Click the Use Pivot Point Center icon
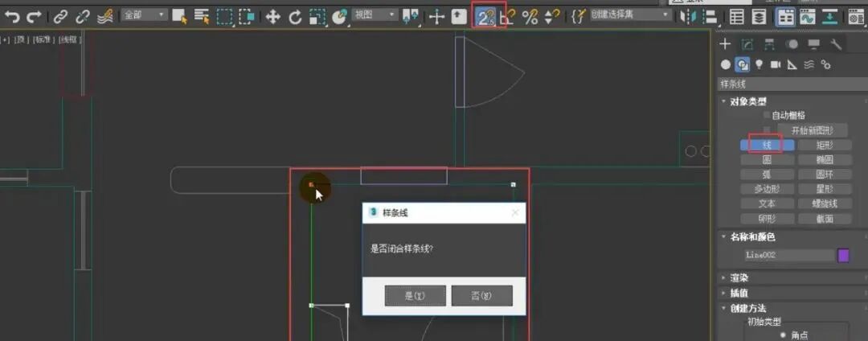The height and width of the screenshot is (341, 868). [x=411, y=17]
